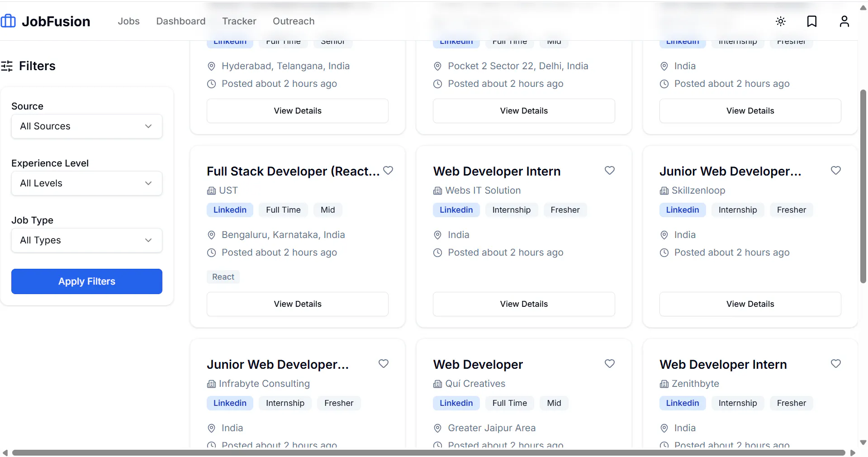View Details for the Webs IT Solution job
Image resolution: width=868 pixels, height=457 pixels.
[524, 304]
